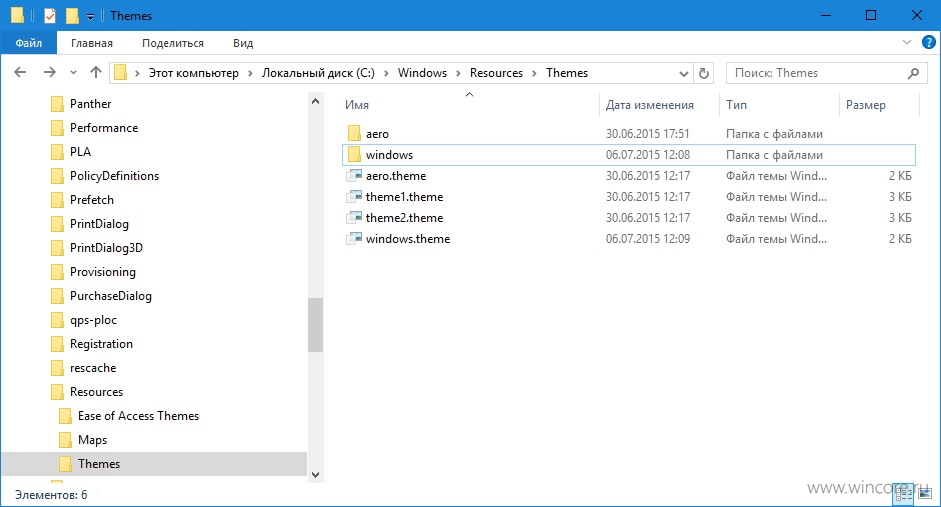This screenshot has width=941, height=507.
Task: Click the 30.06.2015 17:51 date cell
Action: coord(648,134)
